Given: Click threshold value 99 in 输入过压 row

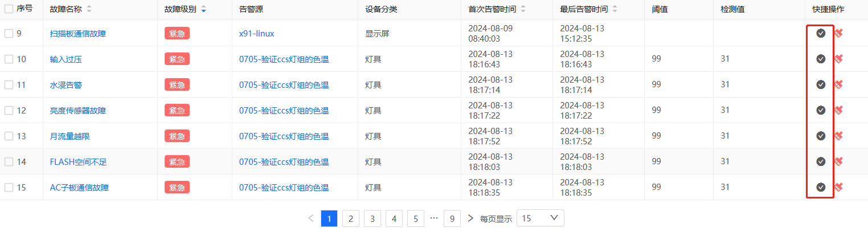Looking at the screenshot, I should coord(657,59).
